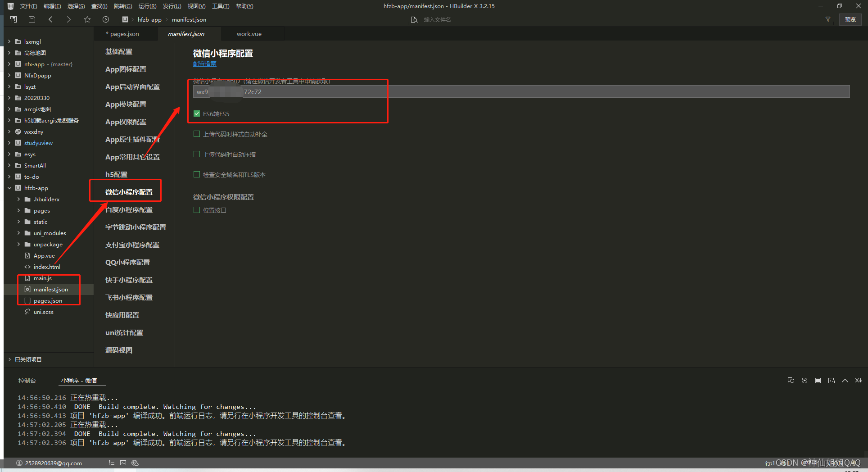This screenshot has height=472, width=868.
Task: Click the user account avatar icon
Action: point(19,463)
